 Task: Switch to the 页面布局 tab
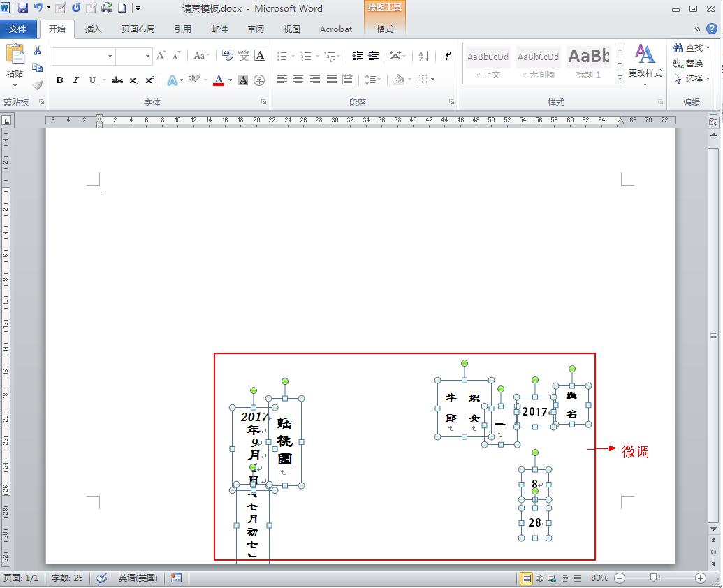point(138,29)
